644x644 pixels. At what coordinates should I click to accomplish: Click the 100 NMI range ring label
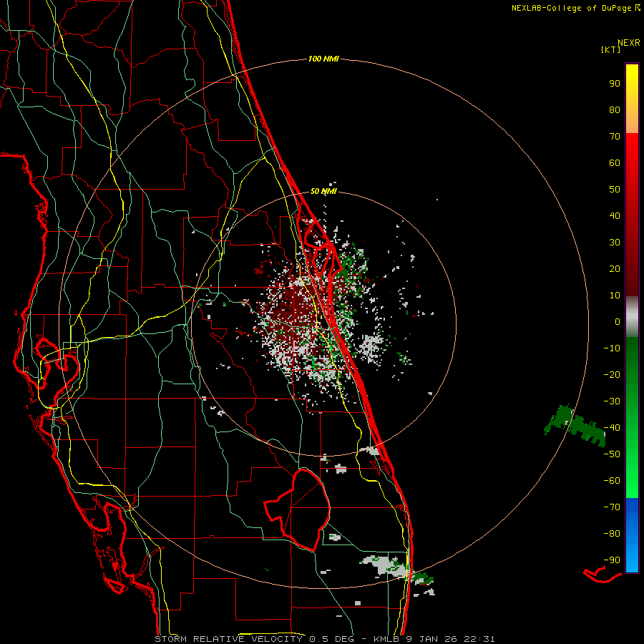click(323, 59)
